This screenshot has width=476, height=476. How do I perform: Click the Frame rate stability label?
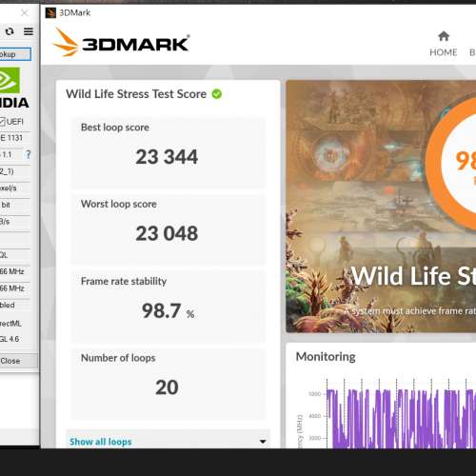[x=124, y=281]
